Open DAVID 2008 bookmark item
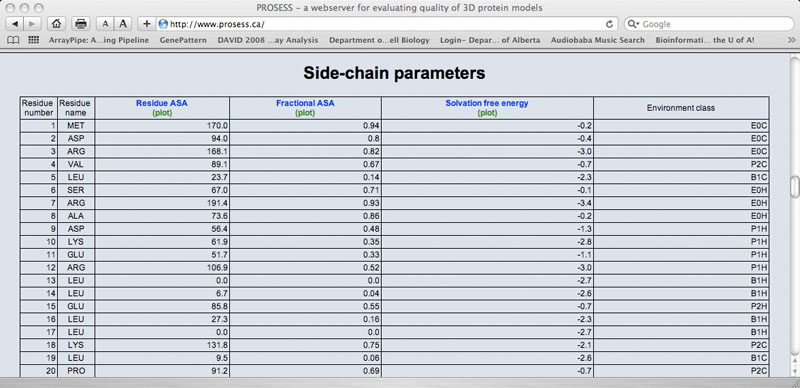This screenshot has width=800, height=388. [x=268, y=40]
